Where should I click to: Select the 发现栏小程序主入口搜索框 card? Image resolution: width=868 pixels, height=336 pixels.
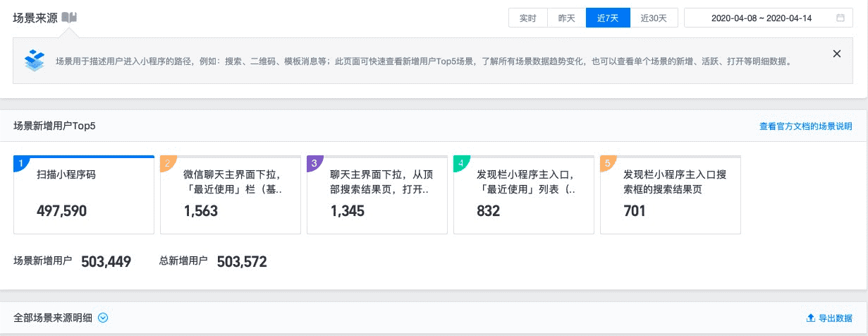coord(671,195)
